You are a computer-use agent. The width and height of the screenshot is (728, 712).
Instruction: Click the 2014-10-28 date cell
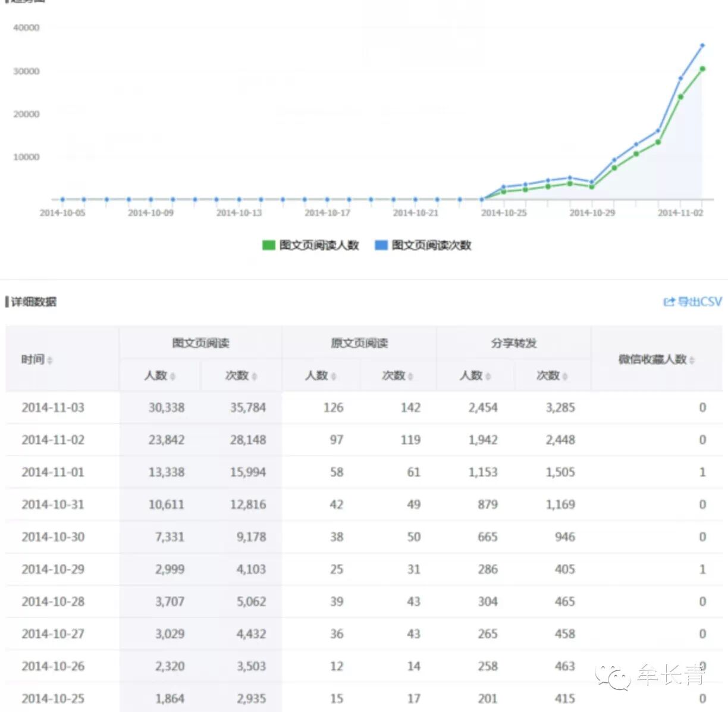53,601
